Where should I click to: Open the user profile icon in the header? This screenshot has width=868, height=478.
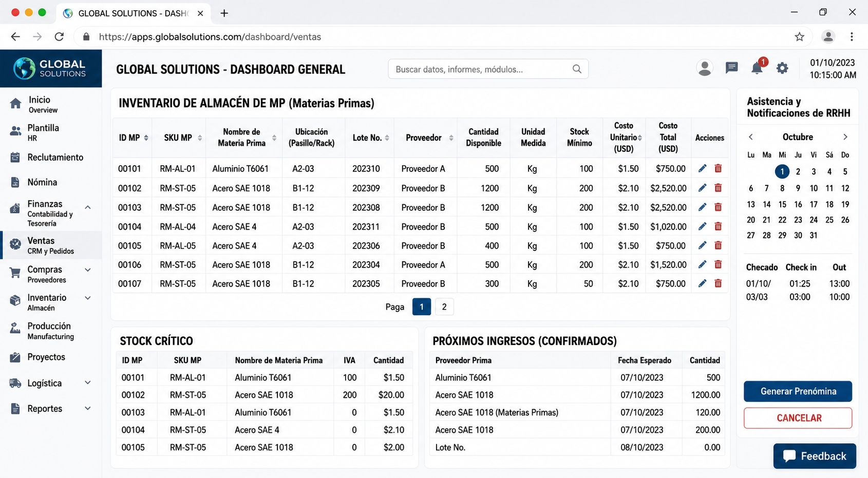pyautogui.click(x=705, y=68)
